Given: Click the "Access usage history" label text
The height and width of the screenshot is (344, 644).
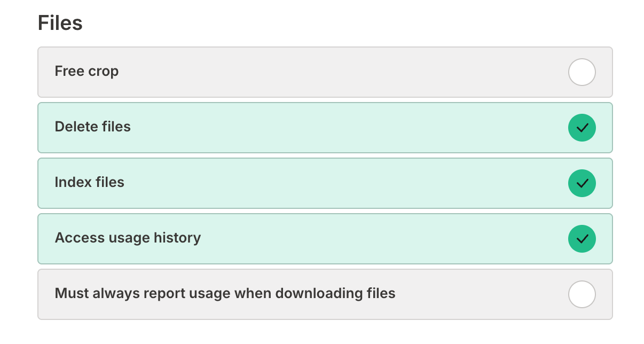Looking at the screenshot, I should point(128,238).
